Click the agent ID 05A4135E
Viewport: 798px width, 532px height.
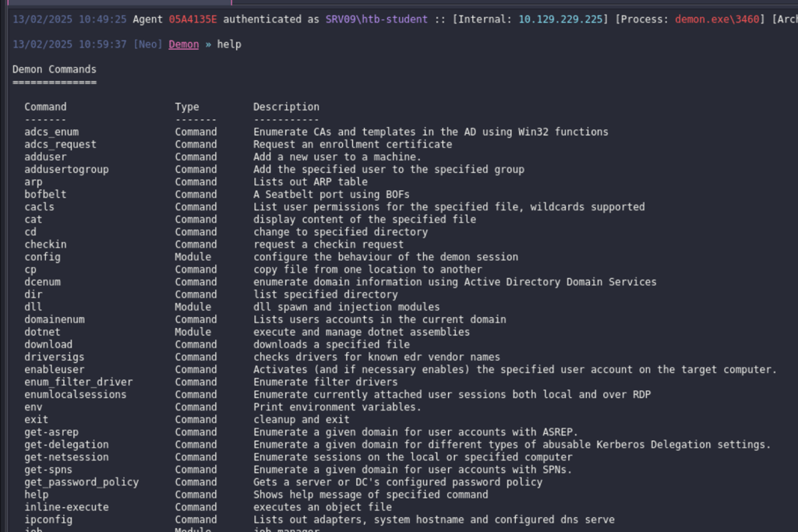pyautogui.click(x=193, y=19)
